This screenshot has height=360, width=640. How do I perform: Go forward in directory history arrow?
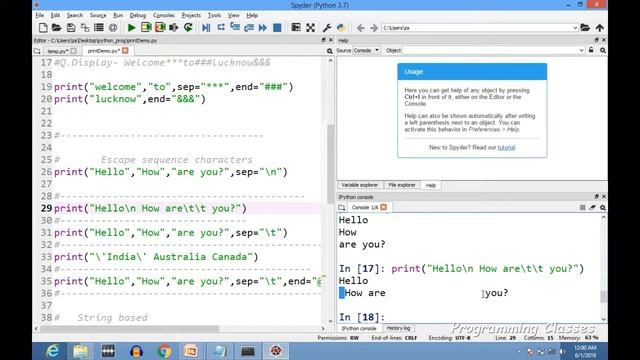(374, 28)
